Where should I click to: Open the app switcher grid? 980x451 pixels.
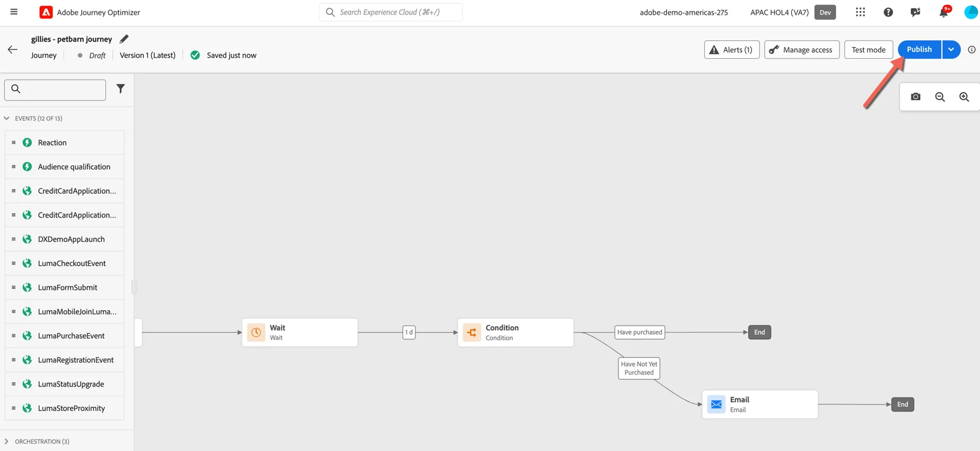(x=860, y=12)
